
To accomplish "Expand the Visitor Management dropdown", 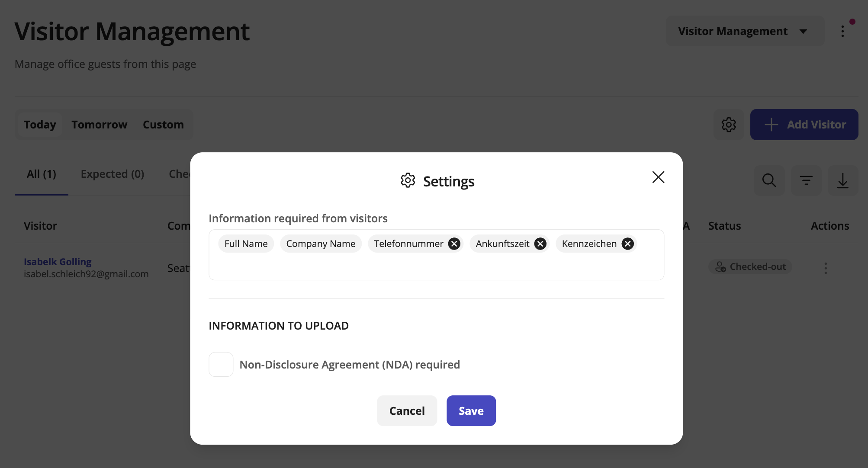I will tap(745, 31).
